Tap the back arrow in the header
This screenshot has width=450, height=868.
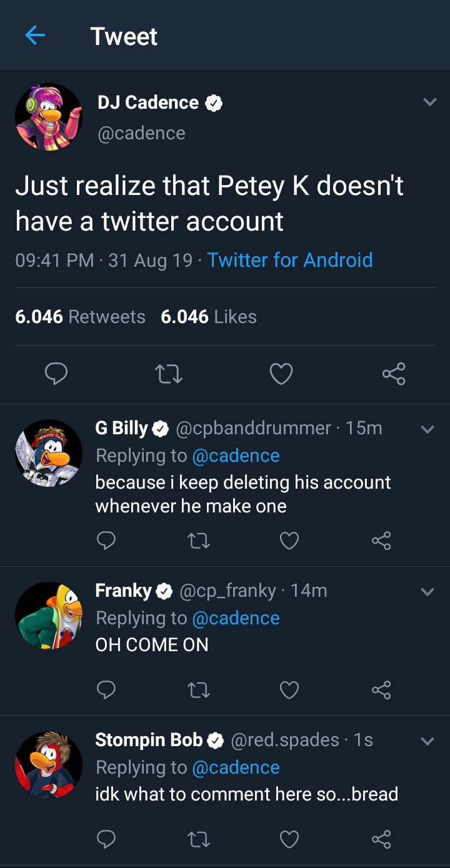(x=35, y=36)
